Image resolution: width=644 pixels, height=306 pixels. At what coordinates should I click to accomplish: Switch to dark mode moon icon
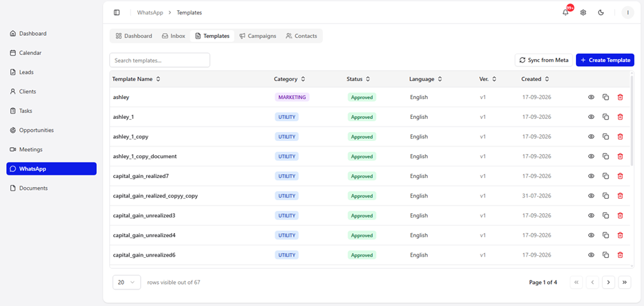pyautogui.click(x=601, y=13)
